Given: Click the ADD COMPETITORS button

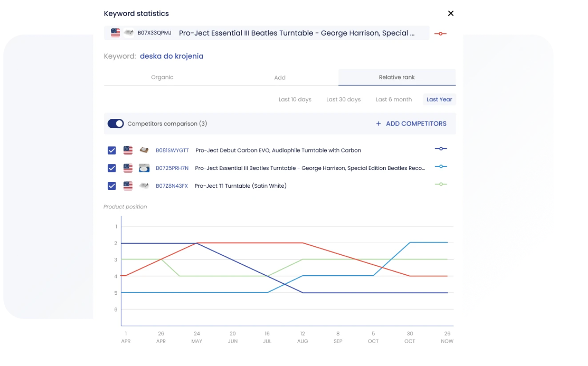Looking at the screenshot, I should click(411, 124).
